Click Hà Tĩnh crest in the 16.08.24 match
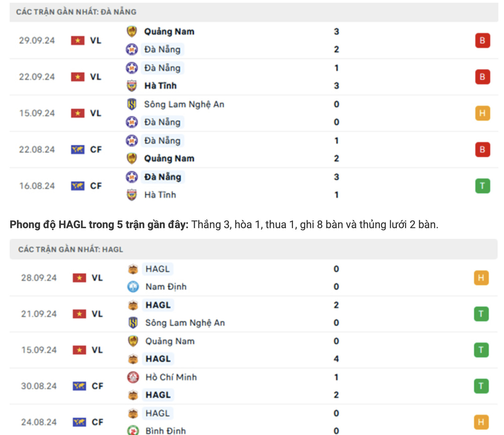The height and width of the screenshot is (435, 504). click(132, 195)
